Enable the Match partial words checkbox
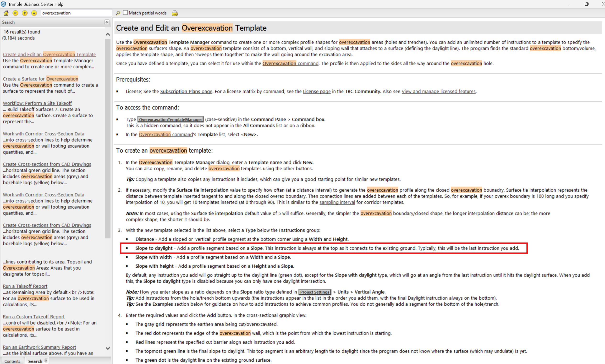 [x=125, y=12]
